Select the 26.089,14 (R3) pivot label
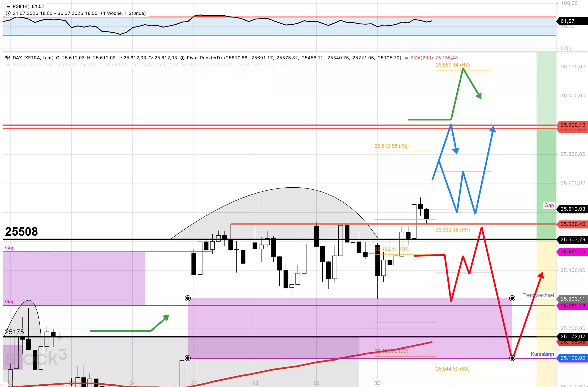The width and height of the screenshot is (588, 387). click(x=453, y=65)
